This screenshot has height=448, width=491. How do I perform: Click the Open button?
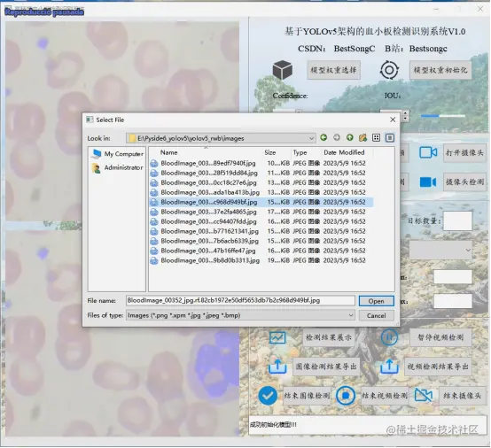click(x=376, y=301)
